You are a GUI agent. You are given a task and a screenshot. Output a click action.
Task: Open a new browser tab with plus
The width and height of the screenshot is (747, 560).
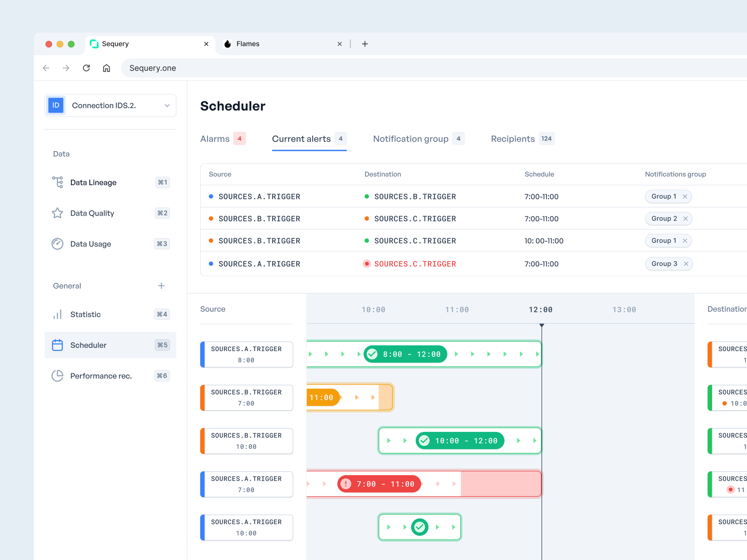click(365, 44)
